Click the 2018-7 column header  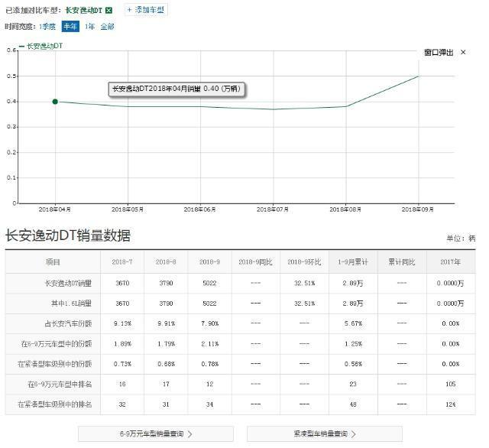[122, 261]
